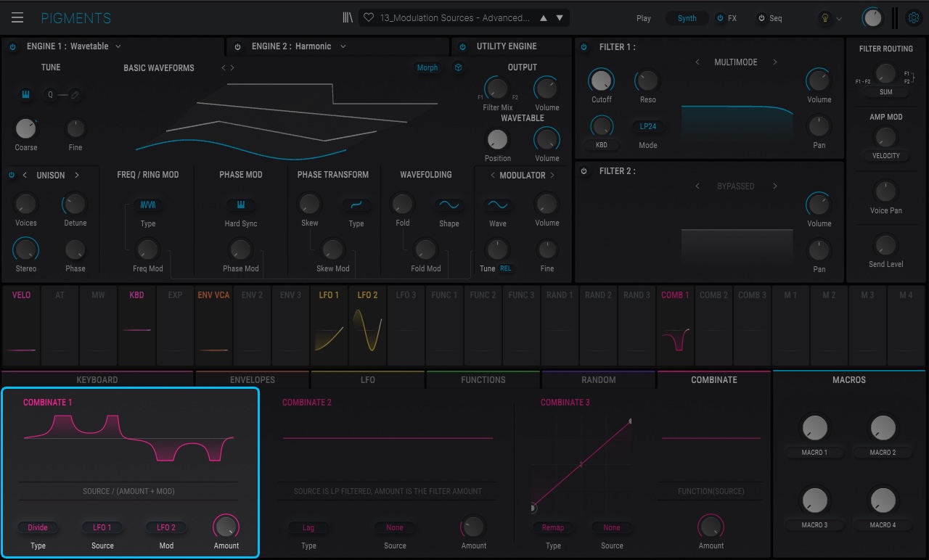Go to previous wavetable with left arrow
This screenshot has height=560, width=929.
click(x=224, y=67)
